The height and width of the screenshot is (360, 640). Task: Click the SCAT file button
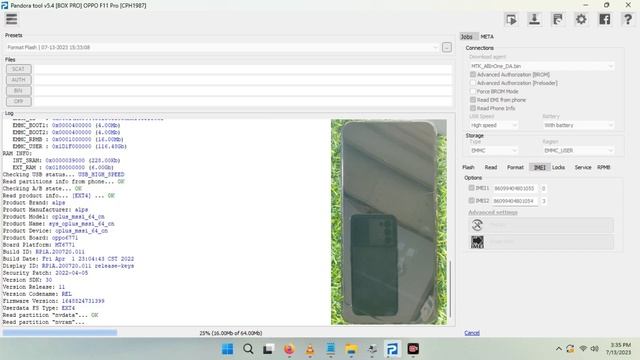pyautogui.click(x=19, y=69)
